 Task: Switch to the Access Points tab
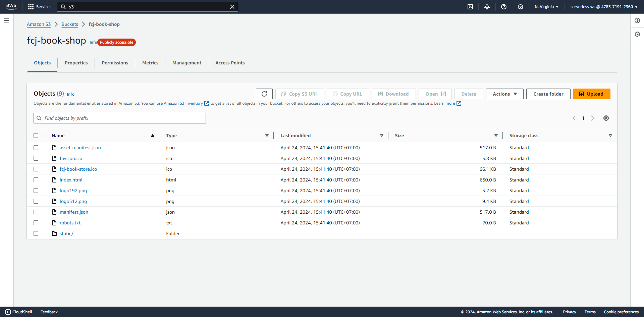pos(230,63)
